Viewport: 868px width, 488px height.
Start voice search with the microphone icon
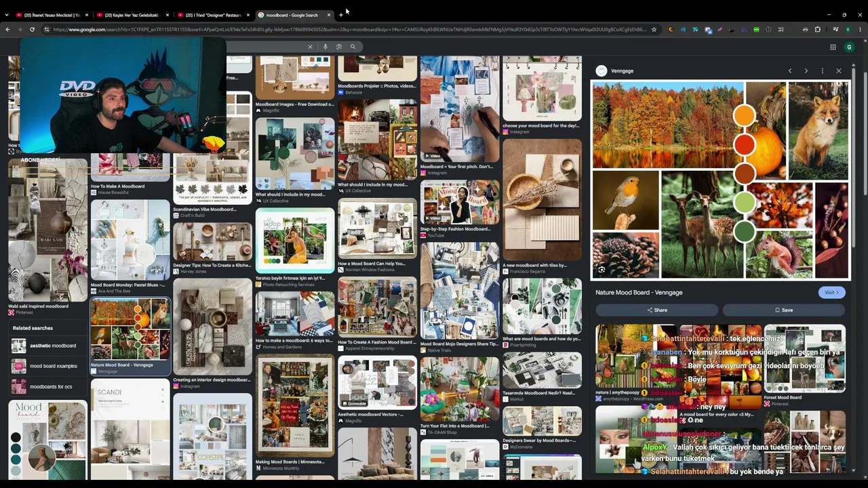tap(325, 47)
